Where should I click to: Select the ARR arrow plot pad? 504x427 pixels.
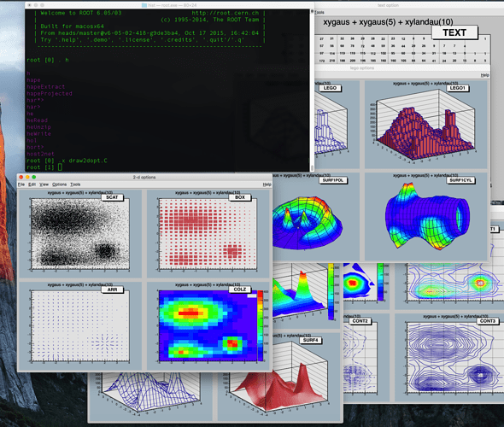pos(80,325)
